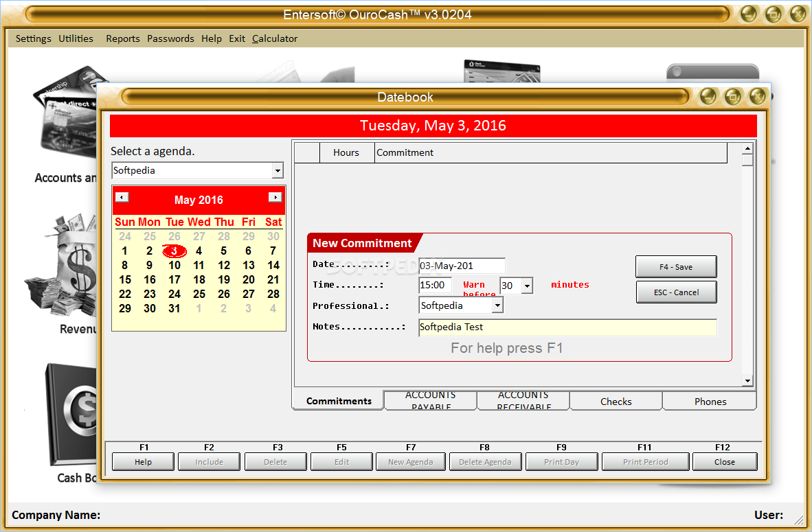Click the F2 Include button

coord(209,461)
